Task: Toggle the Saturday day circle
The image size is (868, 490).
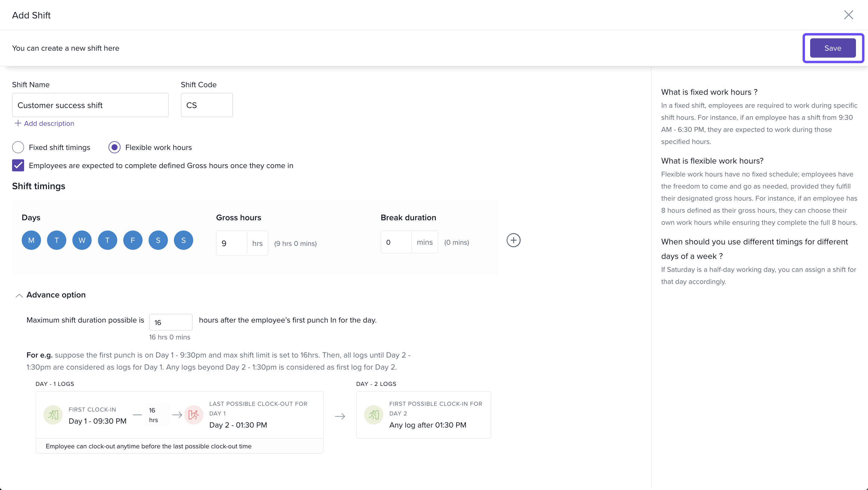Action: [158, 240]
